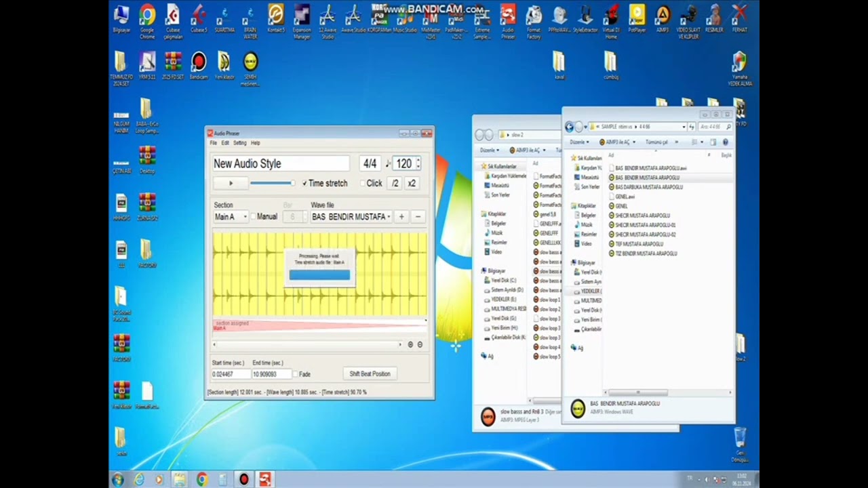This screenshot has width=868, height=488.
Task: Toggle the Time stretch checkbox
Action: 305,184
